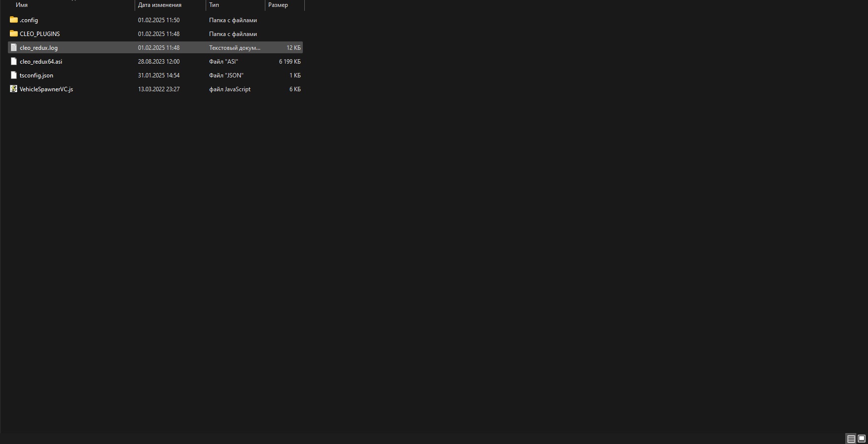Select the .config folder name

(x=29, y=20)
